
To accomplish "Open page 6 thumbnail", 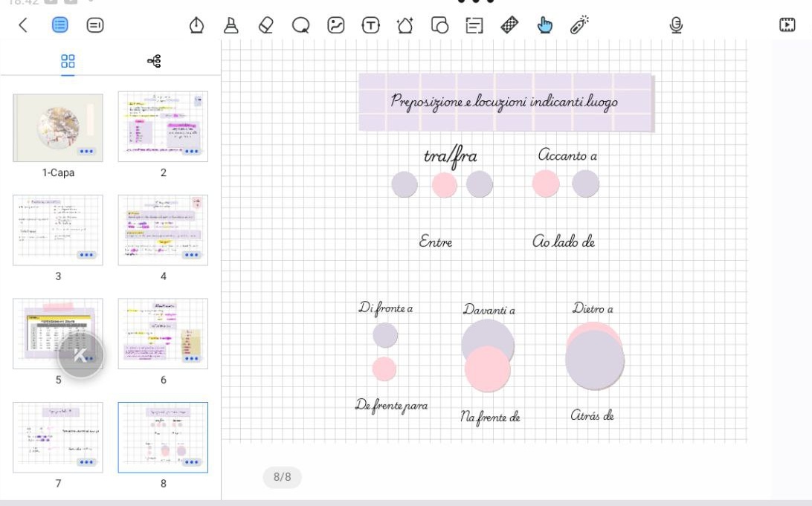I will tap(163, 334).
